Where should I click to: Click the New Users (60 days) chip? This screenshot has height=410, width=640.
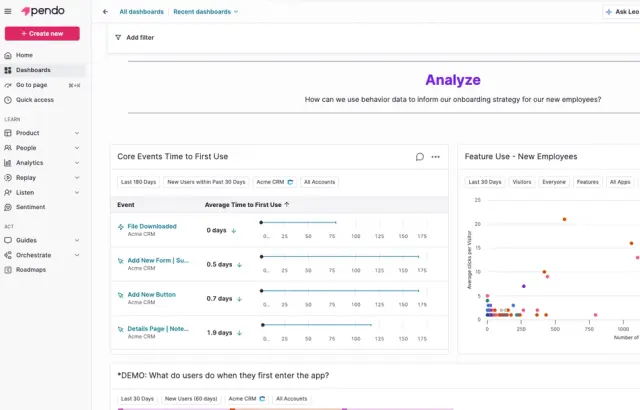pos(191,399)
